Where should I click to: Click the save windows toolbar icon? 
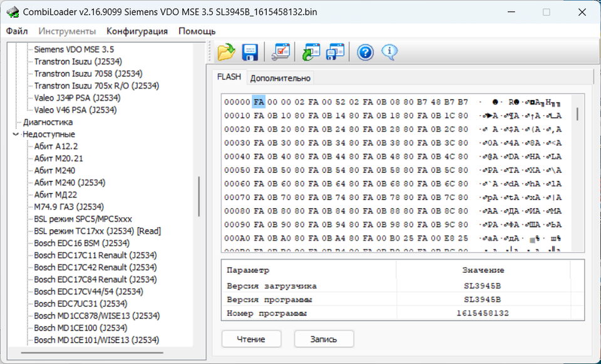(x=335, y=52)
